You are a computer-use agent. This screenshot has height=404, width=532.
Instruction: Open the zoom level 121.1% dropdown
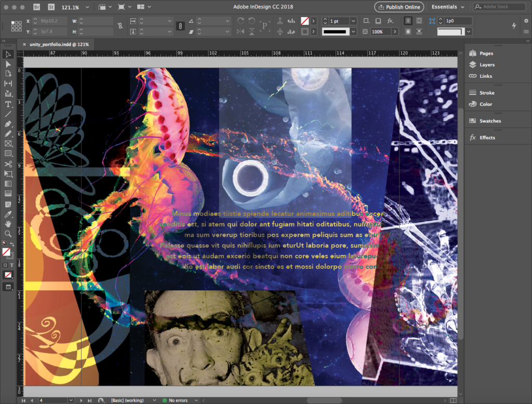(x=86, y=7)
